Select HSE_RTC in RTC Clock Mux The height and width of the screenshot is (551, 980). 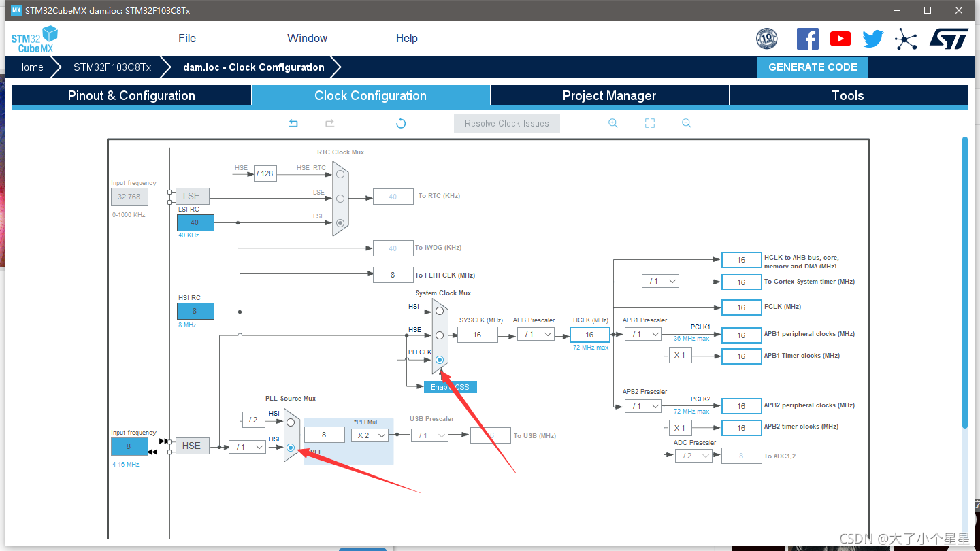[x=340, y=173]
